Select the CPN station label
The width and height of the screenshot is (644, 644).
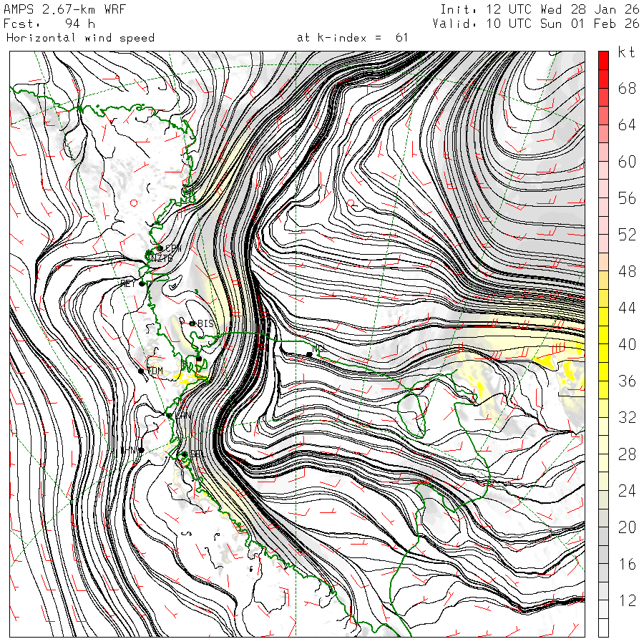[x=173, y=248]
